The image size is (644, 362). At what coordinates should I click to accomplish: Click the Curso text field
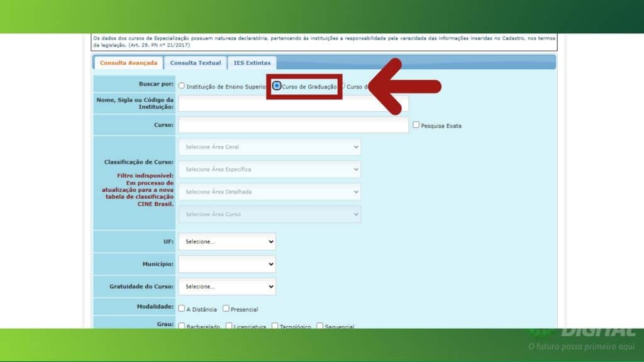293,125
